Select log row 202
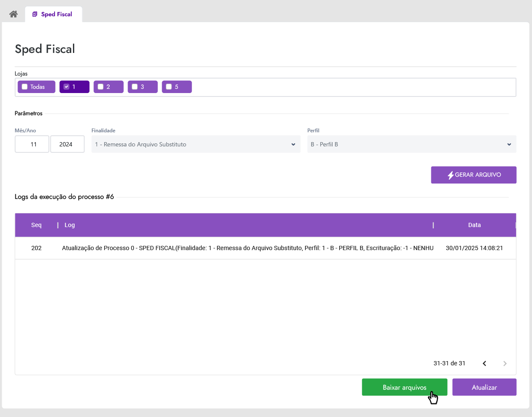Screen dimensions: 532x417 [x=247, y=248]
